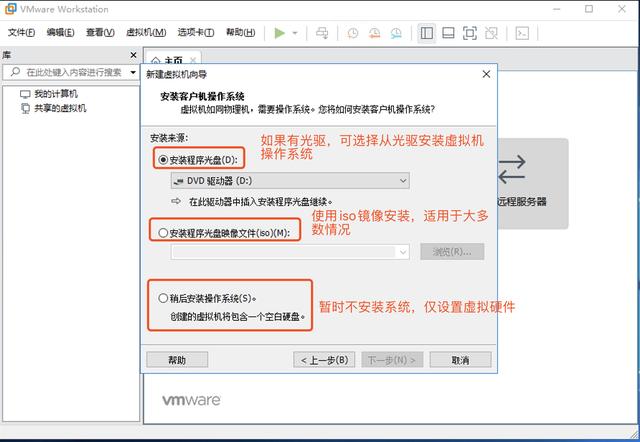Select 安装程序光盘(D) radio button
Screen dimensions: 640x442
(163, 160)
